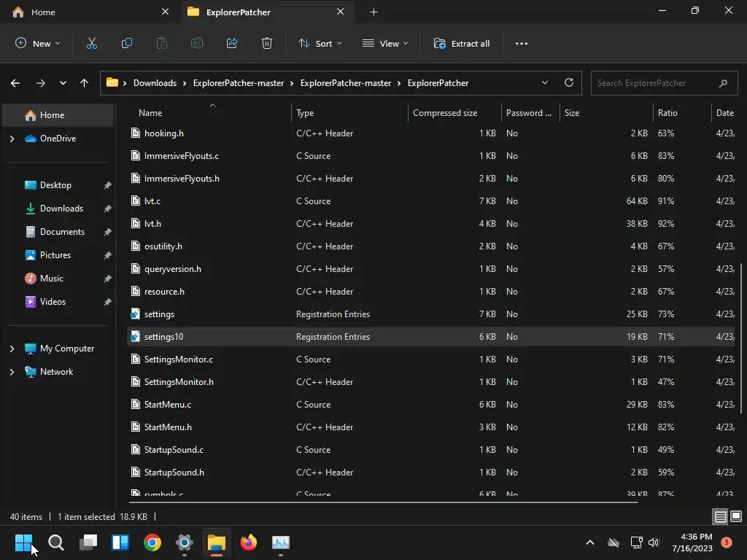Screen dimensions: 747x560
Task: Click the horizontal scrollbar of file list
Action: [384, 502]
